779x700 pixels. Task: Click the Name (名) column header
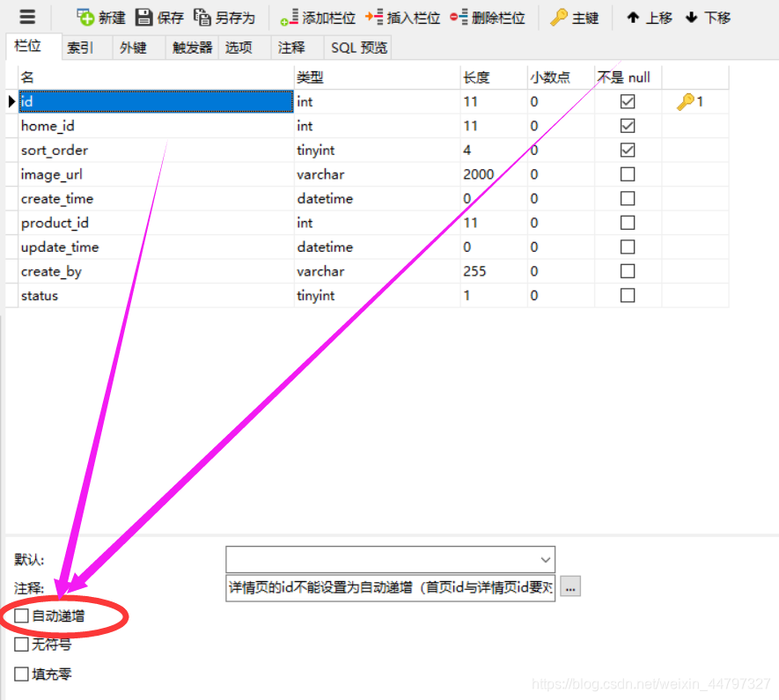tap(156, 77)
